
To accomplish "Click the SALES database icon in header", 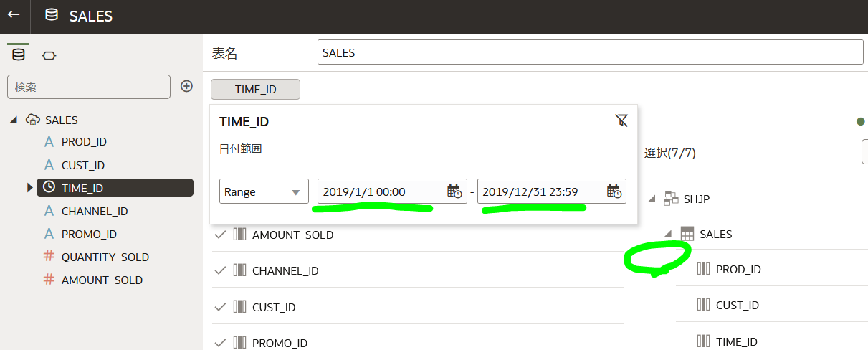I will pyautogui.click(x=52, y=15).
